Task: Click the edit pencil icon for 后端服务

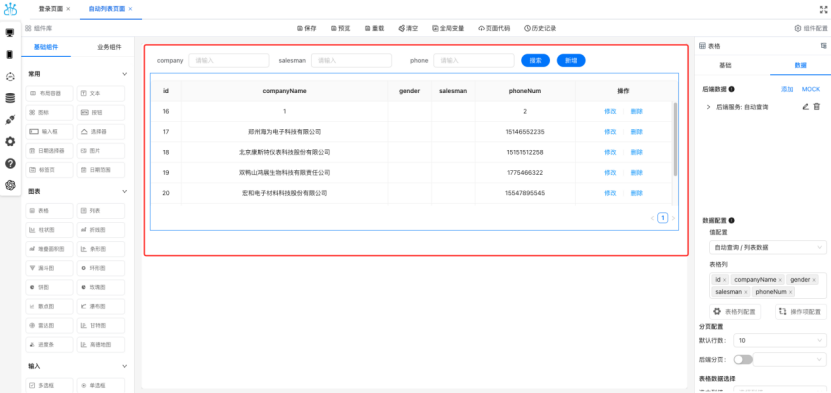Action: [x=806, y=106]
